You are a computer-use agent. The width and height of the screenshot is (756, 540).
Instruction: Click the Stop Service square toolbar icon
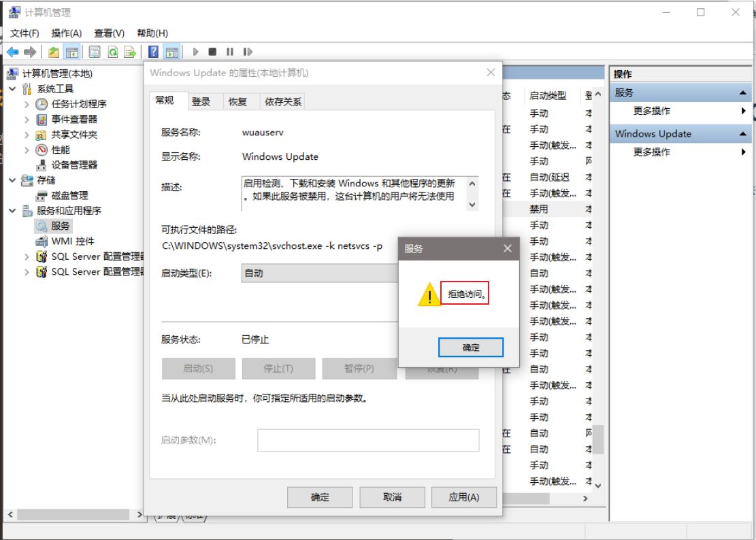point(212,52)
